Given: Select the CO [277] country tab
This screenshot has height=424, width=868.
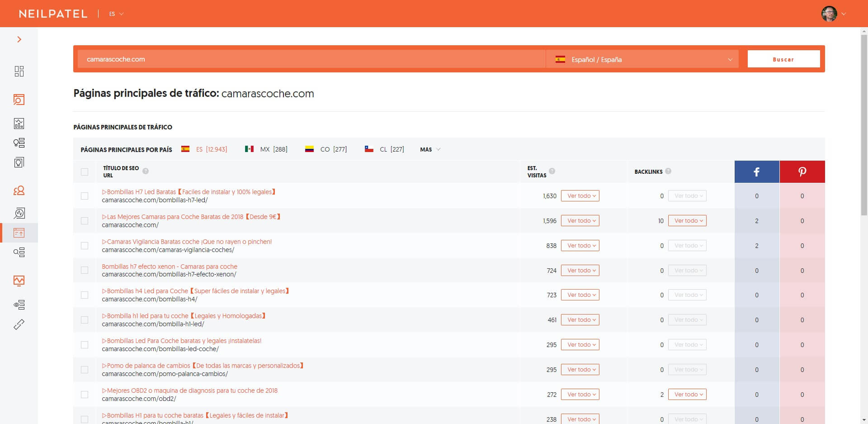Looking at the screenshot, I should 326,149.
